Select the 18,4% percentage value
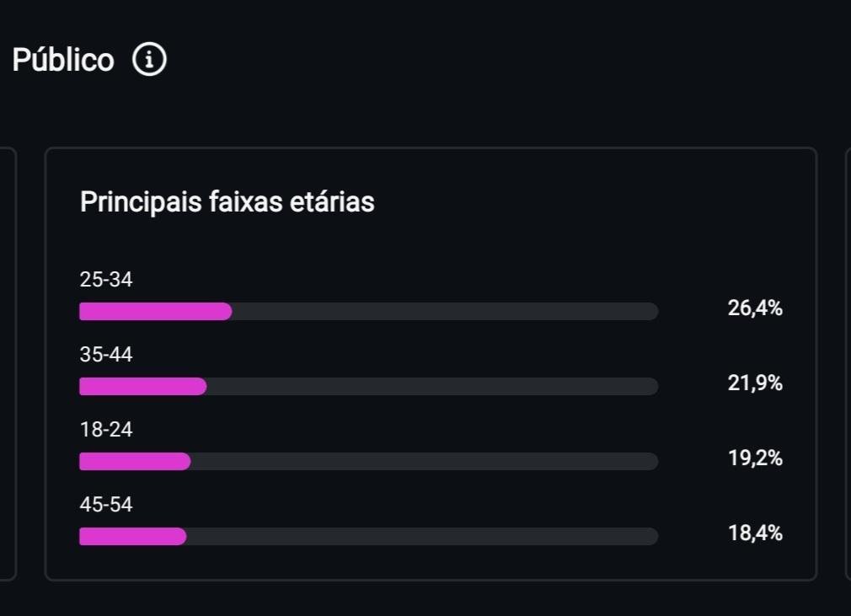The width and height of the screenshot is (851, 616). tap(755, 533)
